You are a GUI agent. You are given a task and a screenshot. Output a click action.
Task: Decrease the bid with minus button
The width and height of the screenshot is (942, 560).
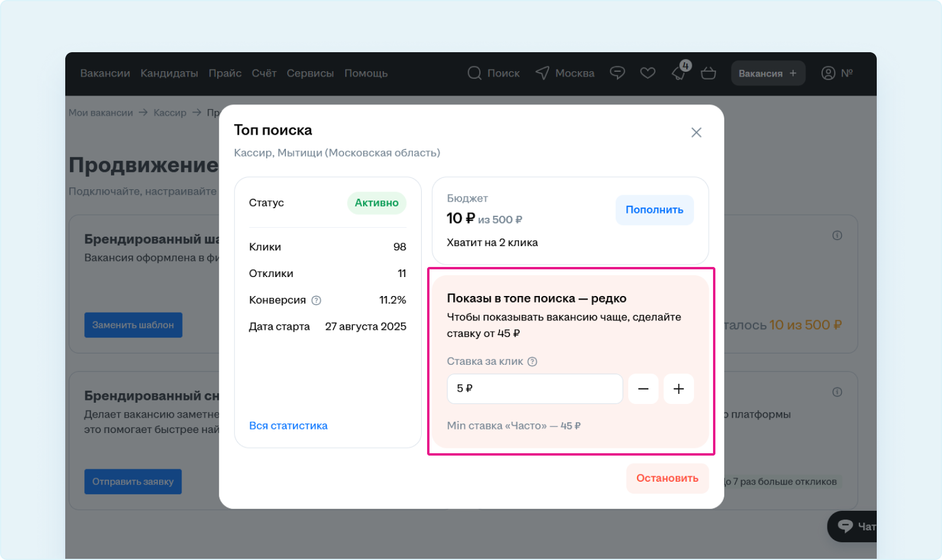pos(643,389)
